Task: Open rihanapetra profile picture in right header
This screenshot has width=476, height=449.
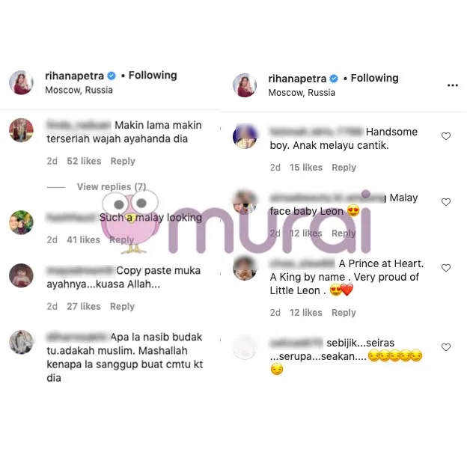Action: [245, 85]
